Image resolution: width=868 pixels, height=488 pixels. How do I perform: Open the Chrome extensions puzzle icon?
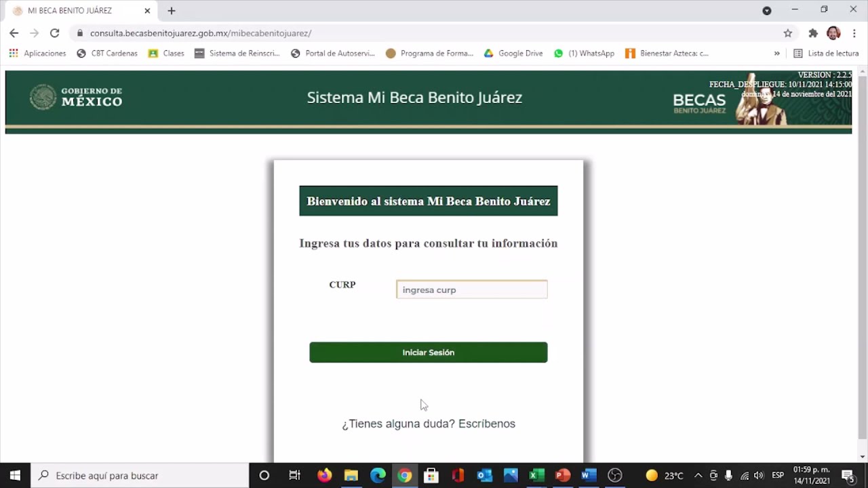tap(813, 33)
